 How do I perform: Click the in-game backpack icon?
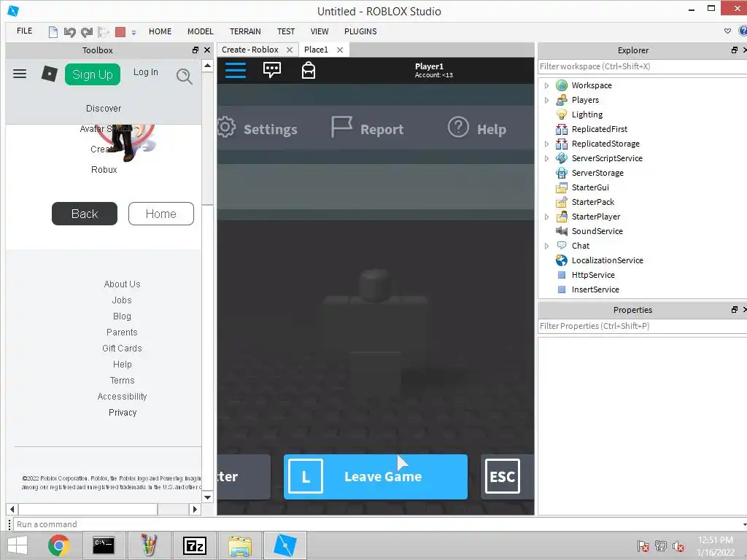click(x=309, y=71)
